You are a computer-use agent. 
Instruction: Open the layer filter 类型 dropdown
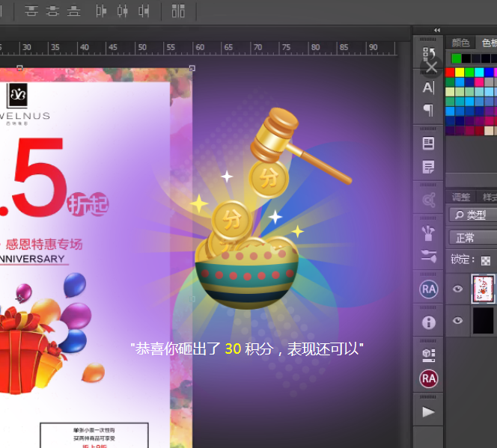473,215
